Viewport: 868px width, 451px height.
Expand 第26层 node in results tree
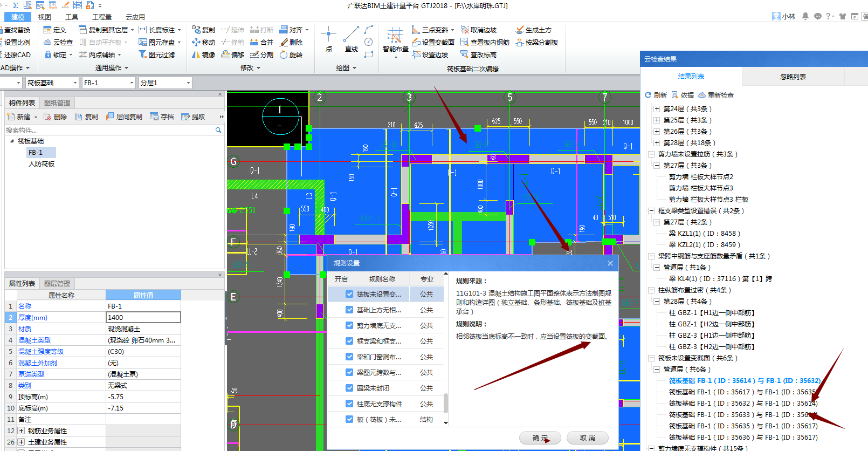657,132
